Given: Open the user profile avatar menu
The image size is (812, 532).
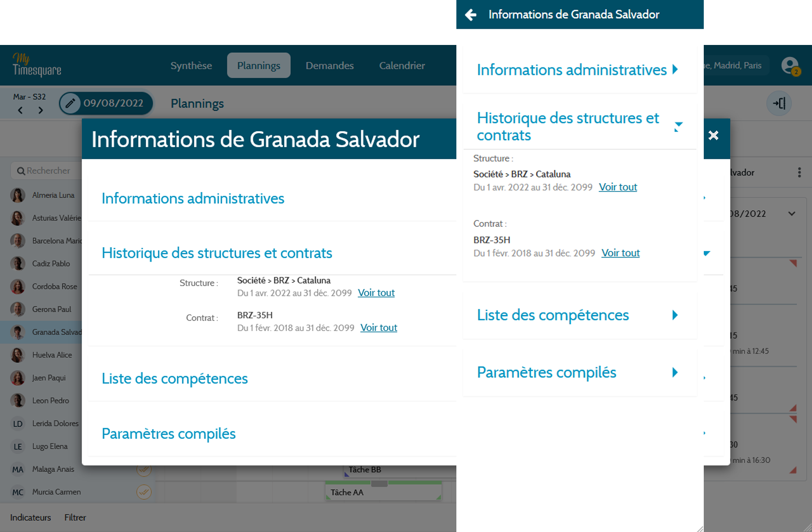Looking at the screenshot, I should (790, 66).
